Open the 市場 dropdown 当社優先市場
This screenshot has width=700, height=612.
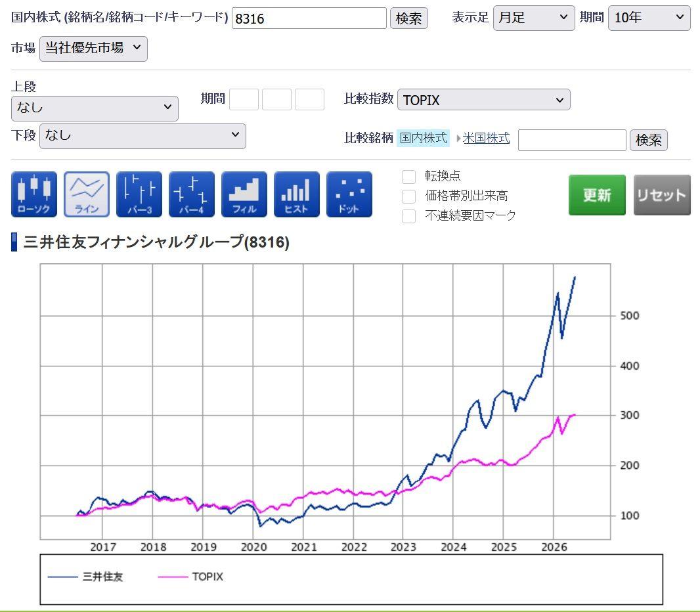coord(93,49)
